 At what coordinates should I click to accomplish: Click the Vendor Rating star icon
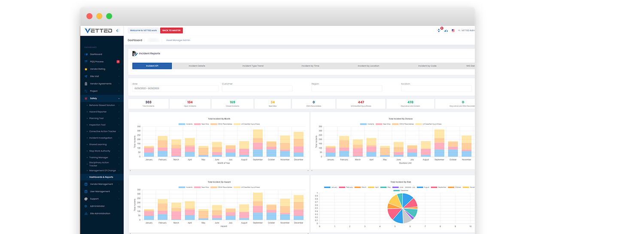[86, 69]
